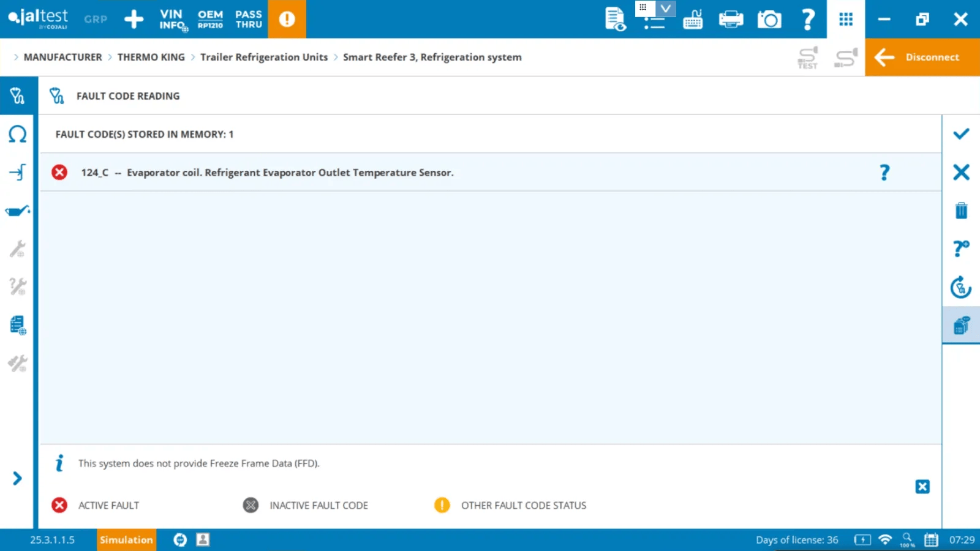Close the freeze frame info legend panel
Viewport: 980px width, 551px height.
922,486
